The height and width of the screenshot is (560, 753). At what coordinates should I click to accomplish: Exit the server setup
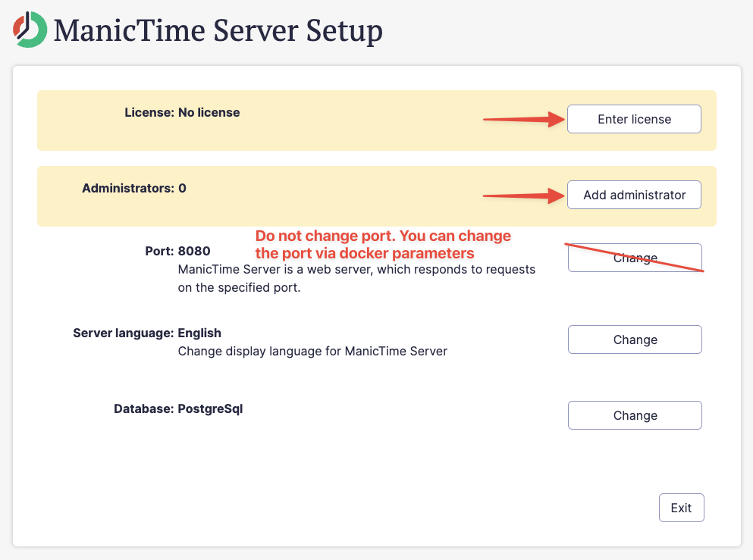point(681,508)
